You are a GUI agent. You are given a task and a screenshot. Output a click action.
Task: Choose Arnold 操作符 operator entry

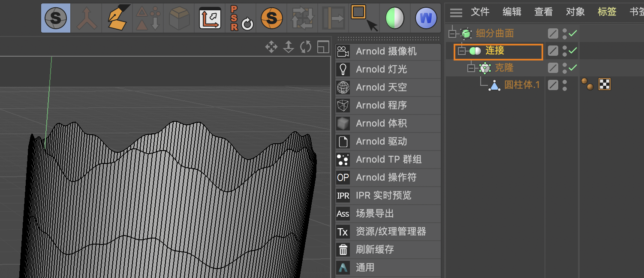[x=388, y=178]
